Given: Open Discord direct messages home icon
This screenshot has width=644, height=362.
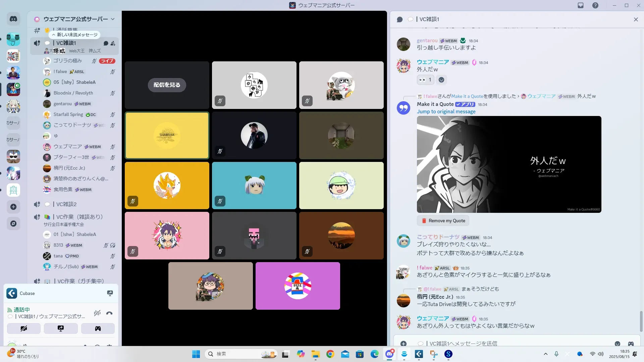Looking at the screenshot, I should tap(13, 19).
